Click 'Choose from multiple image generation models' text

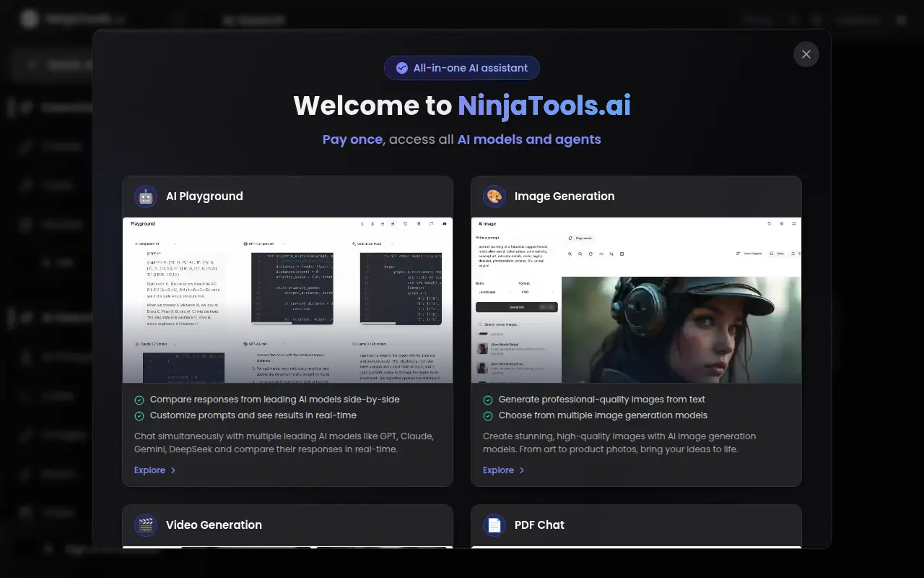pyautogui.click(x=603, y=415)
